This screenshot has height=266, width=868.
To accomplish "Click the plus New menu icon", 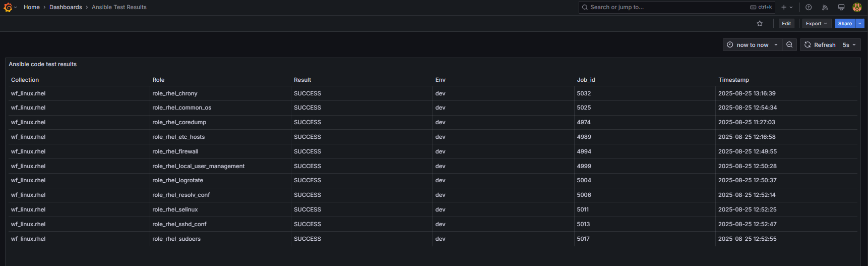I will [786, 7].
